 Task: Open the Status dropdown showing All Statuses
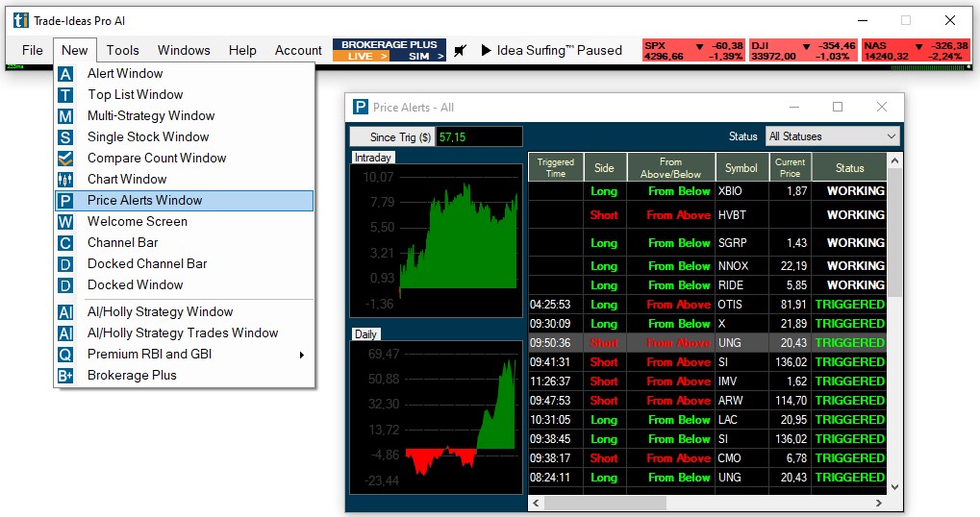(x=832, y=136)
